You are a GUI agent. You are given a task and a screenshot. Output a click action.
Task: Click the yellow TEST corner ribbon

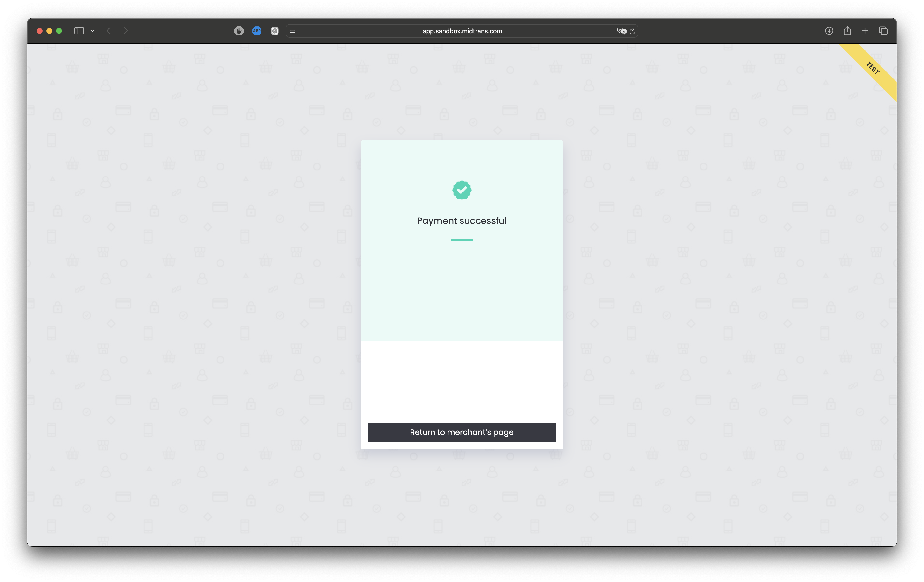[x=873, y=68]
